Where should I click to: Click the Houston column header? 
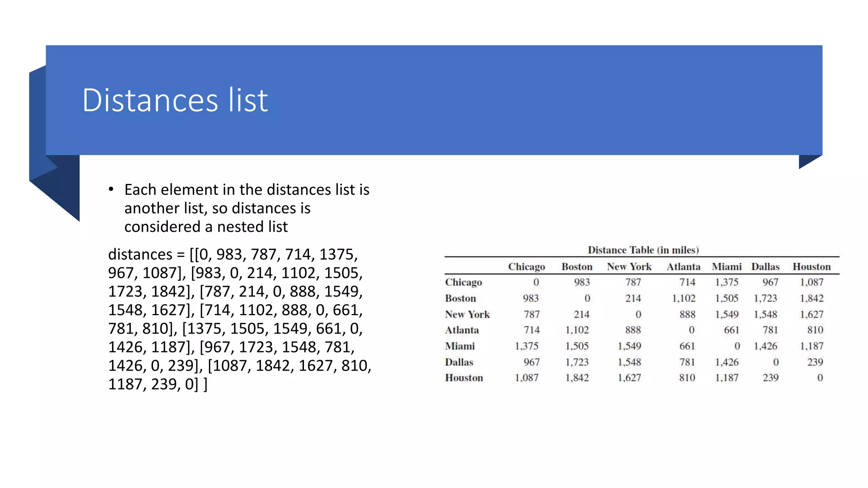(x=811, y=266)
